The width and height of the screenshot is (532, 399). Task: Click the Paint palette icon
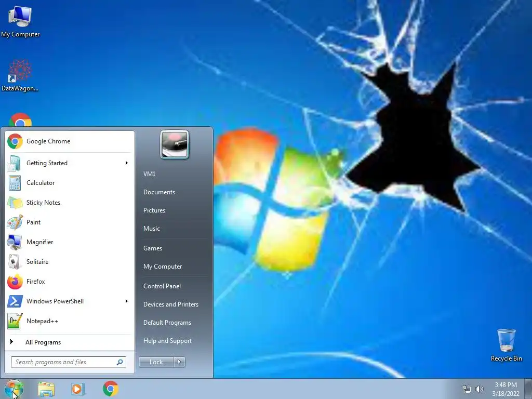[x=15, y=222]
